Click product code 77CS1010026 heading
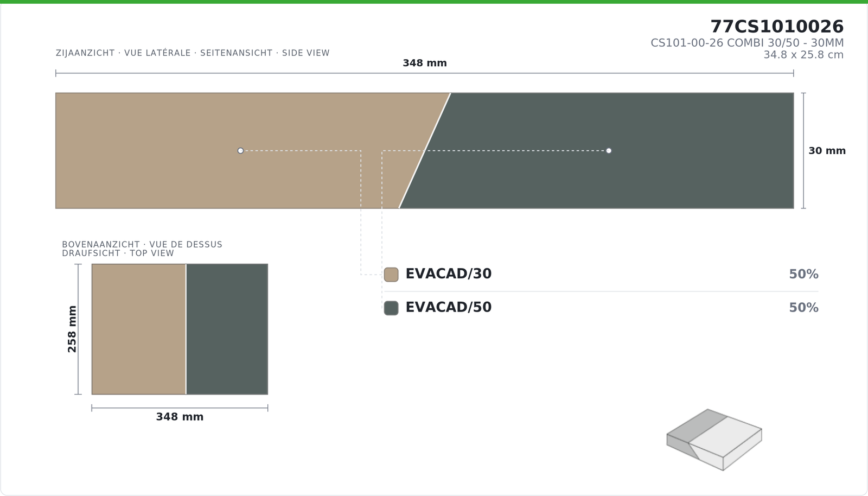 click(x=777, y=27)
